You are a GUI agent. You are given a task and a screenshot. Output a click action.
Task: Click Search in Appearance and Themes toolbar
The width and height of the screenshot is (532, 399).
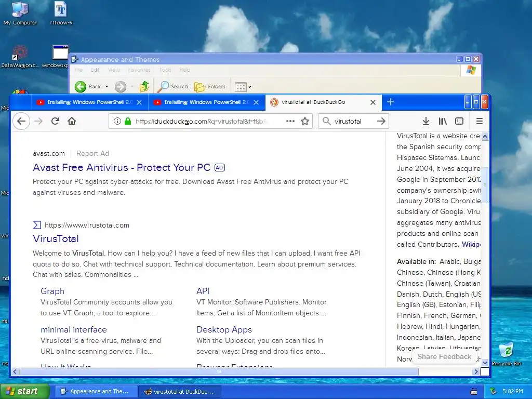(x=173, y=87)
